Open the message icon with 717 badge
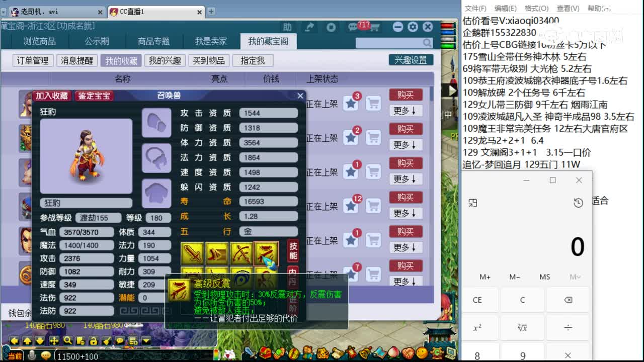This screenshot has width=644, height=362. point(352,26)
